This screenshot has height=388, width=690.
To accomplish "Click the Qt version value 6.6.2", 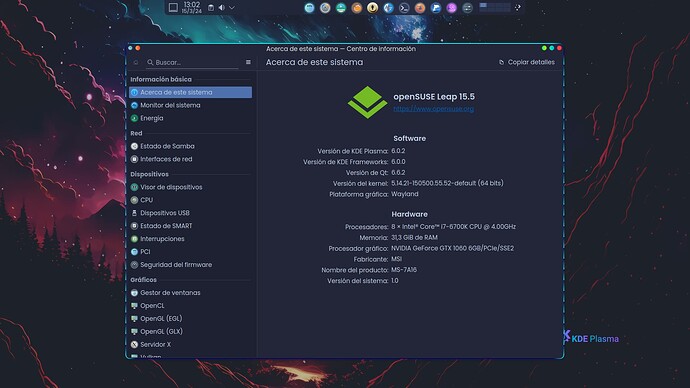I will (398, 172).
